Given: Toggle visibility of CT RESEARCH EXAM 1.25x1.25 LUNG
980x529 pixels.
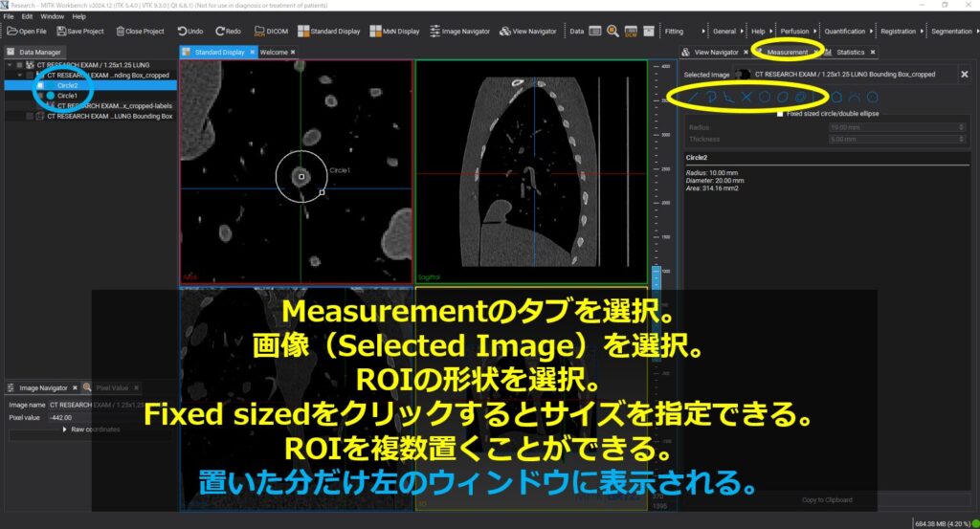Looking at the screenshot, I should point(19,65).
